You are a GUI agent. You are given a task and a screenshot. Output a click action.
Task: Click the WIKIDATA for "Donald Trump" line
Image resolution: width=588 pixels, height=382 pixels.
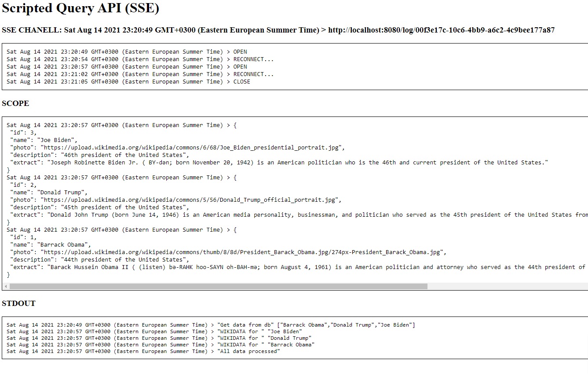(159, 338)
